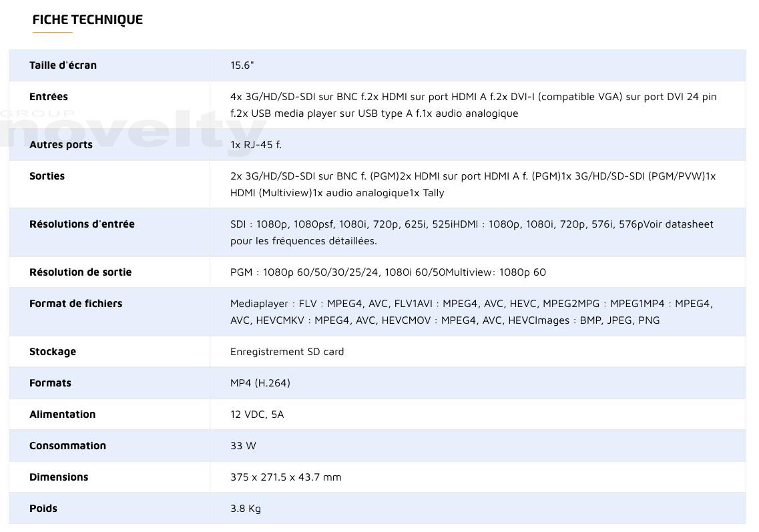Viewport: 759px width, 532px height.
Task: Click the MP4 (H.264) formats value
Action: click(260, 383)
